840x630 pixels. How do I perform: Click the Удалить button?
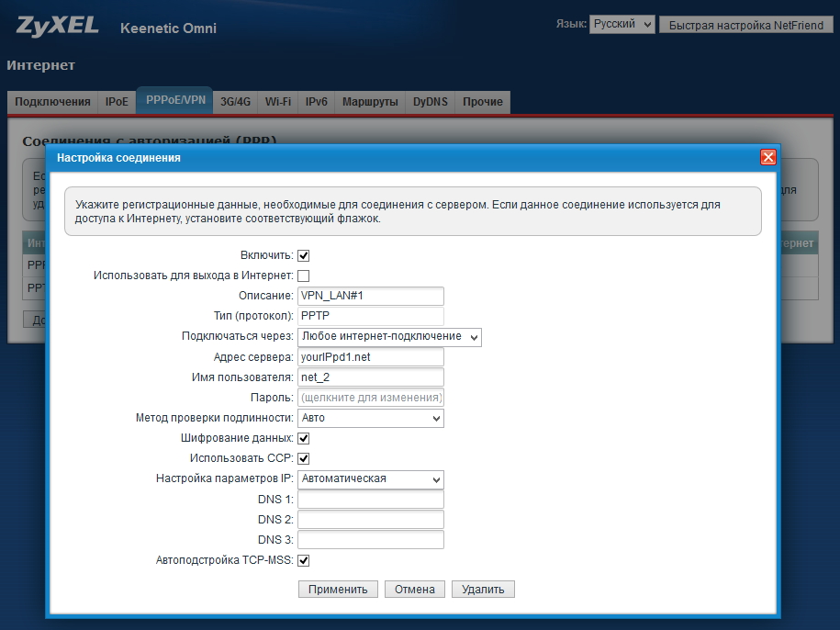tap(483, 590)
